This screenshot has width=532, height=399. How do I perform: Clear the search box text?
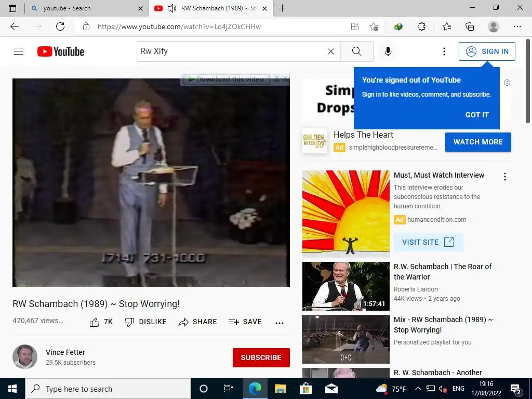[x=331, y=51]
